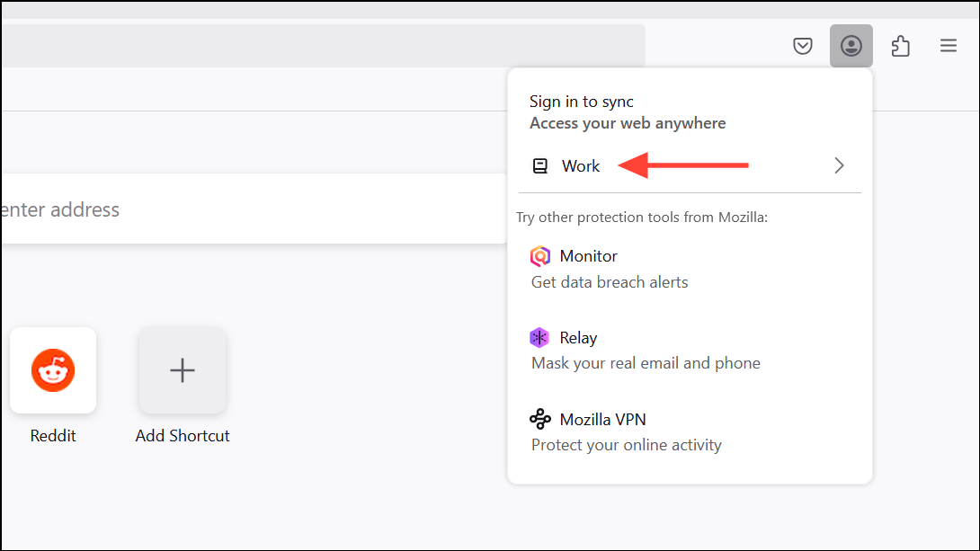Click the Add Shortcut tile
This screenshot has height=551, width=980.
pos(182,369)
